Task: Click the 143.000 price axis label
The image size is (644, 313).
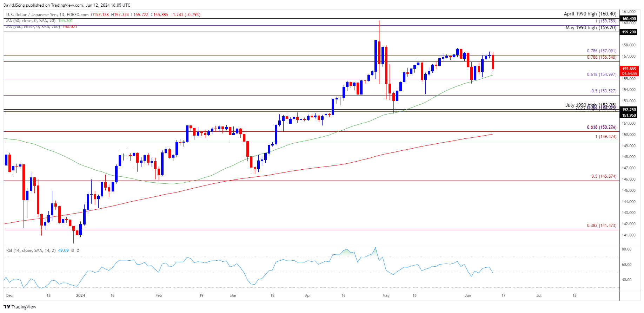Action: (x=629, y=213)
